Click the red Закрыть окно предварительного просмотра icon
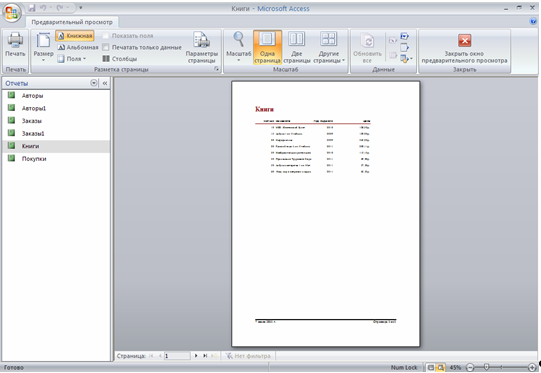Viewport: 541px width, 373px height. pos(464,41)
